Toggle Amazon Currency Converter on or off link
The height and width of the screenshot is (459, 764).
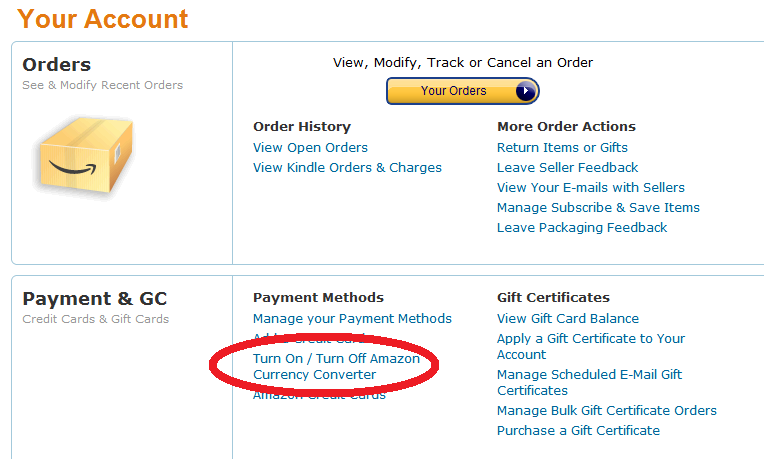click(336, 366)
